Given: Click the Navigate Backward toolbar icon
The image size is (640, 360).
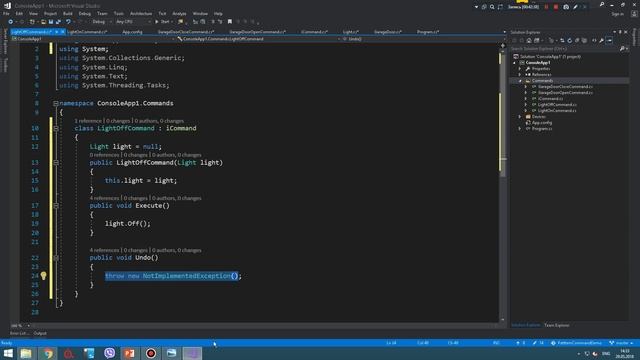Looking at the screenshot, I should click(11, 22).
